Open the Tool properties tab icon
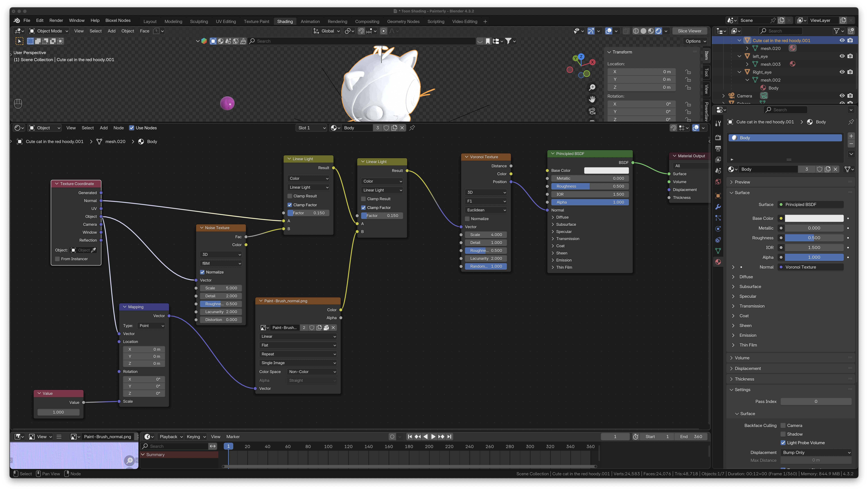 [x=718, y=123]
